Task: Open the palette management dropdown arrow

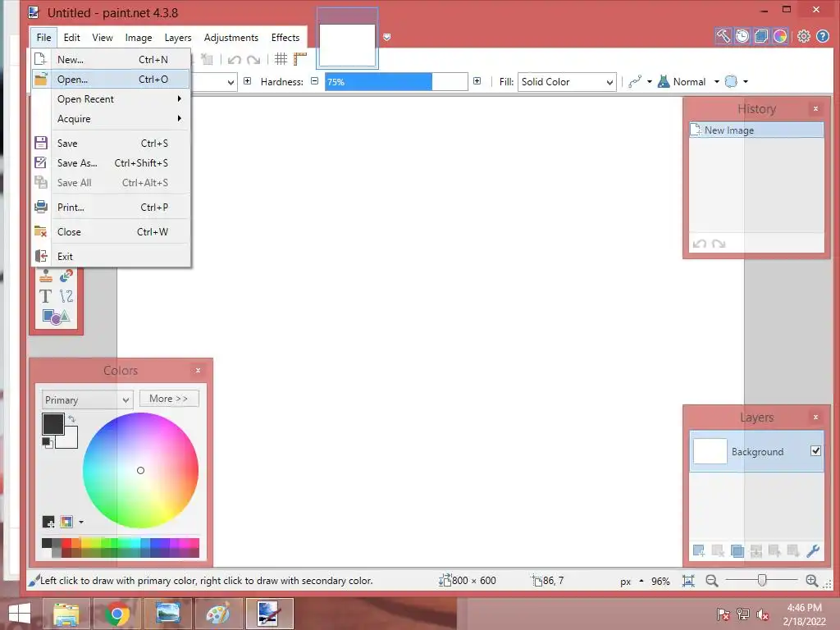Action: [x=81, y=522]
